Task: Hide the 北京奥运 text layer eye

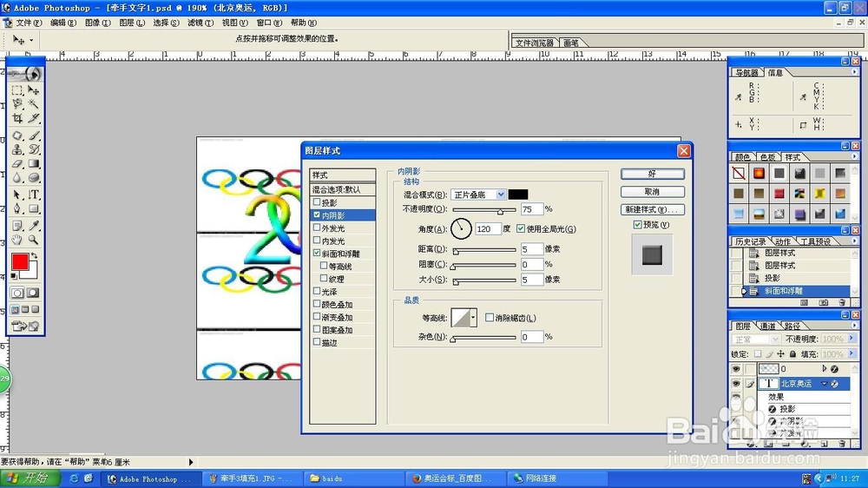Action: point(736,383)
